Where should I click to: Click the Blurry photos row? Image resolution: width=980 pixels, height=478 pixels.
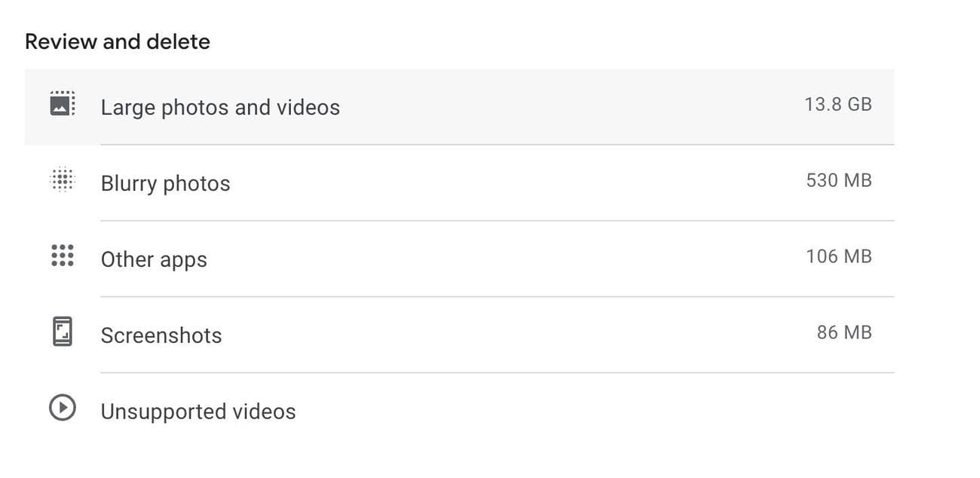(x=460, y=182)
